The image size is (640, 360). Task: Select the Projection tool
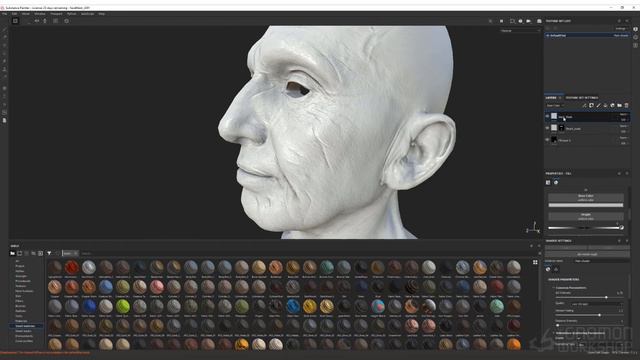tap(4, 45)
